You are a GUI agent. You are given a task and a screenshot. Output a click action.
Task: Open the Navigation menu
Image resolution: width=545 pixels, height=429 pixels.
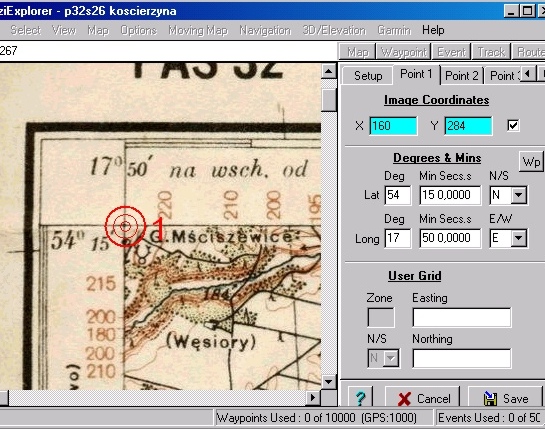click(x=265, y=30)
